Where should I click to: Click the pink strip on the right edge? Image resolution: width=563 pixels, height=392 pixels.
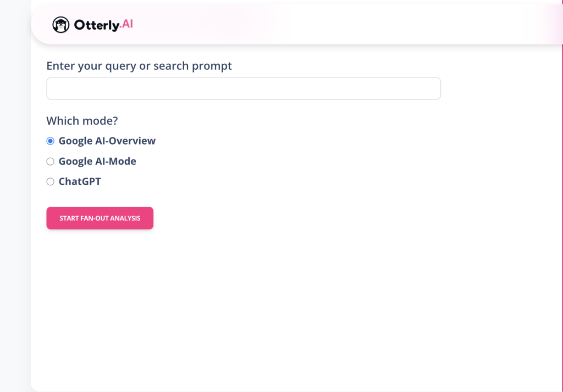[561, 220]
